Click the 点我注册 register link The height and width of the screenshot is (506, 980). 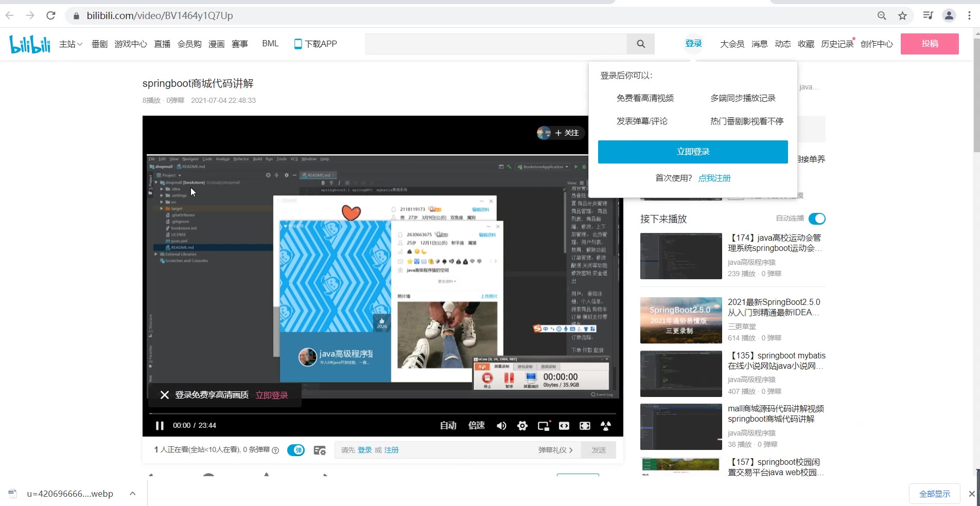(x=714, y=178)
